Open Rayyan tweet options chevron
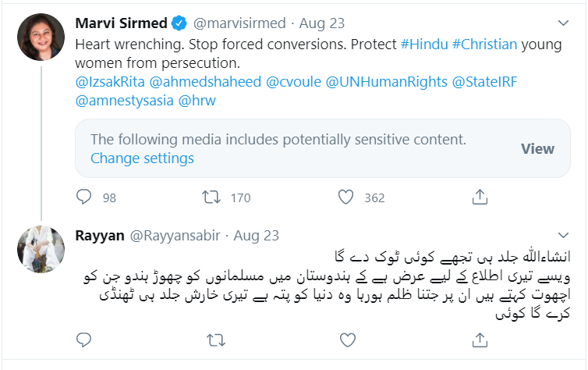 (563, 235)
